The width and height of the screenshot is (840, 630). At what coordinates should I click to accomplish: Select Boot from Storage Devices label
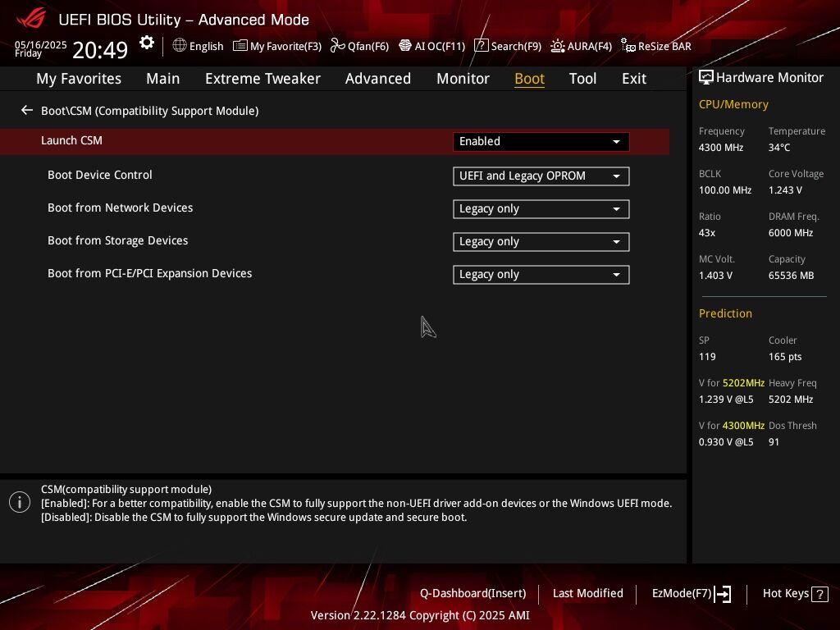(x=118, y=240)
